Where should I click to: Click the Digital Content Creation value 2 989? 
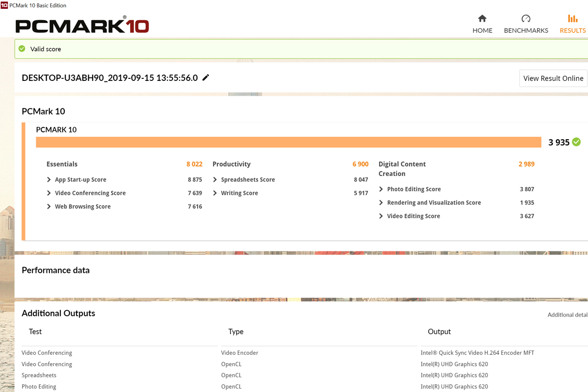[526, 164]
